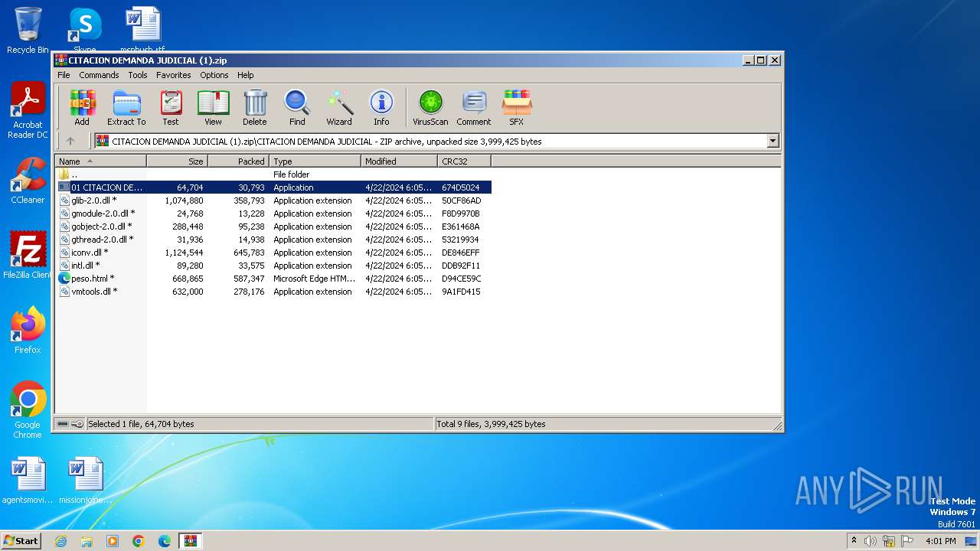Sort by Size column header
Viewport: 980px width, 551px height.
[178, 161]
